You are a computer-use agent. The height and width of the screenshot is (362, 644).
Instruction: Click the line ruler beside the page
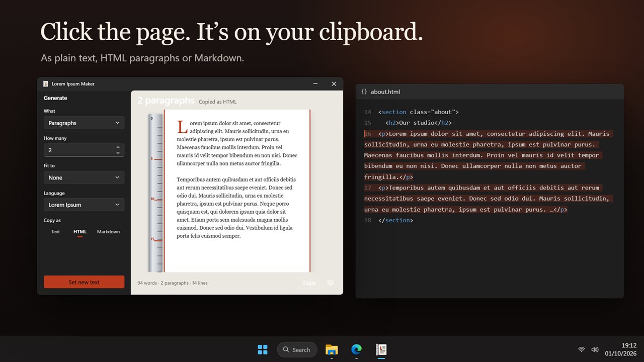click(x=155, y=193)
